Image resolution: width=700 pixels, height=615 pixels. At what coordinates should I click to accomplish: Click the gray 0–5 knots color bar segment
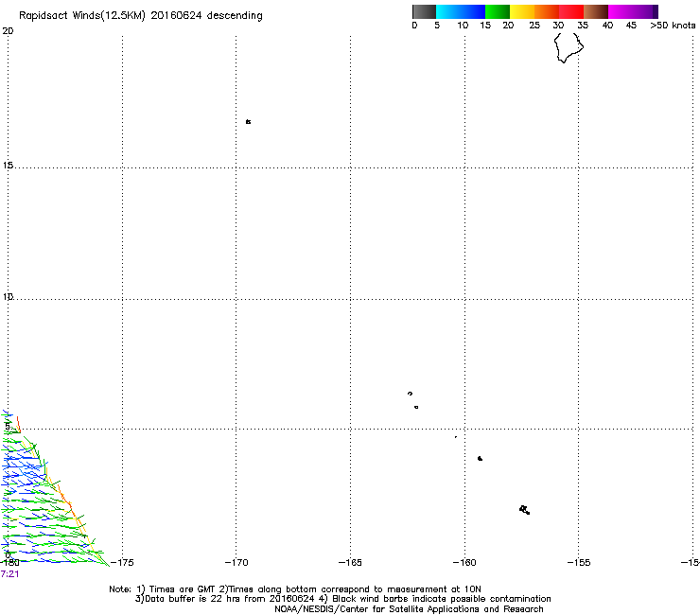pos(424,11)
